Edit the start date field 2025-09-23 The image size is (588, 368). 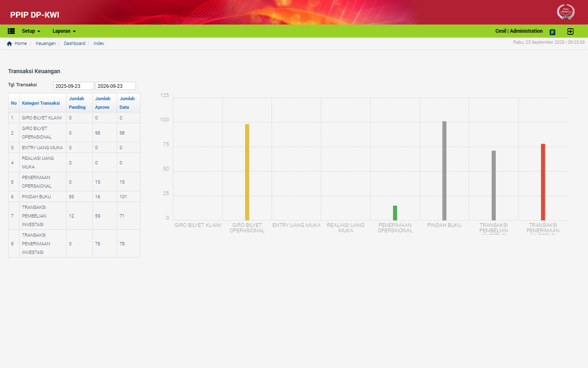(73, 86)
